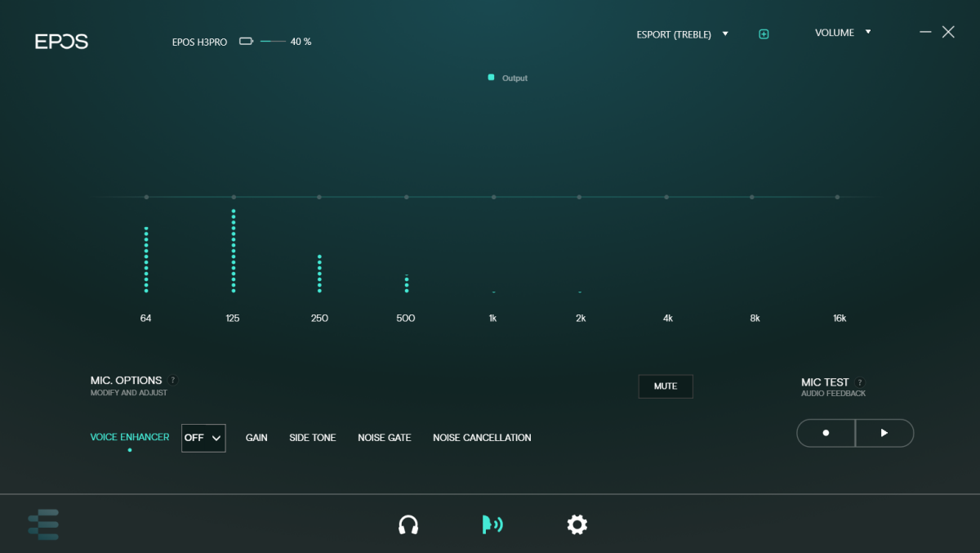The width and height of the screenshot is (980, 553).
Task: Mute the microphone
Action: [x=665, y=386]
